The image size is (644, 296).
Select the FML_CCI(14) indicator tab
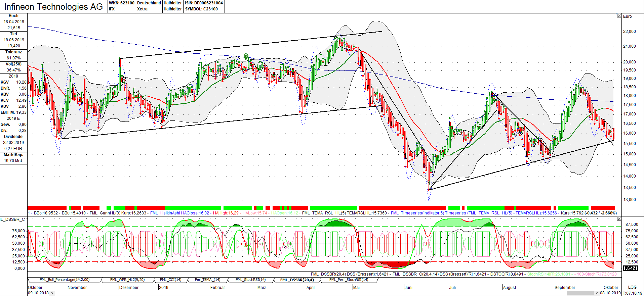pos(170,280)
